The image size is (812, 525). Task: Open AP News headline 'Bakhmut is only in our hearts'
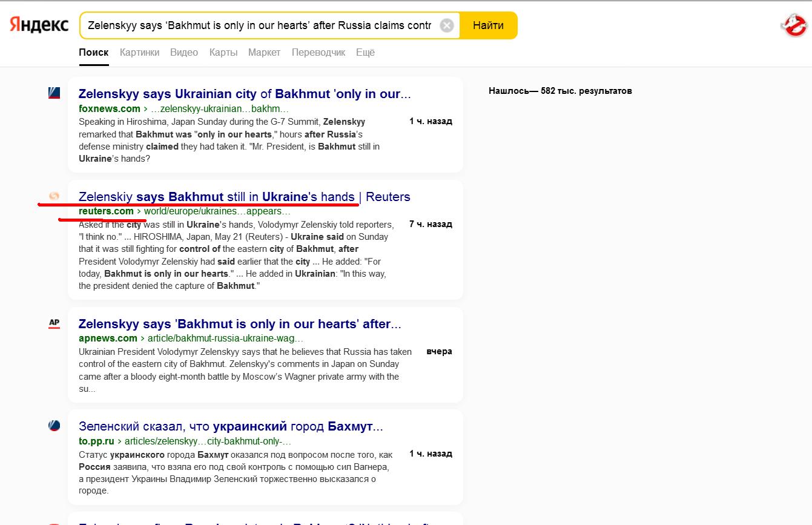coord(240,324)
